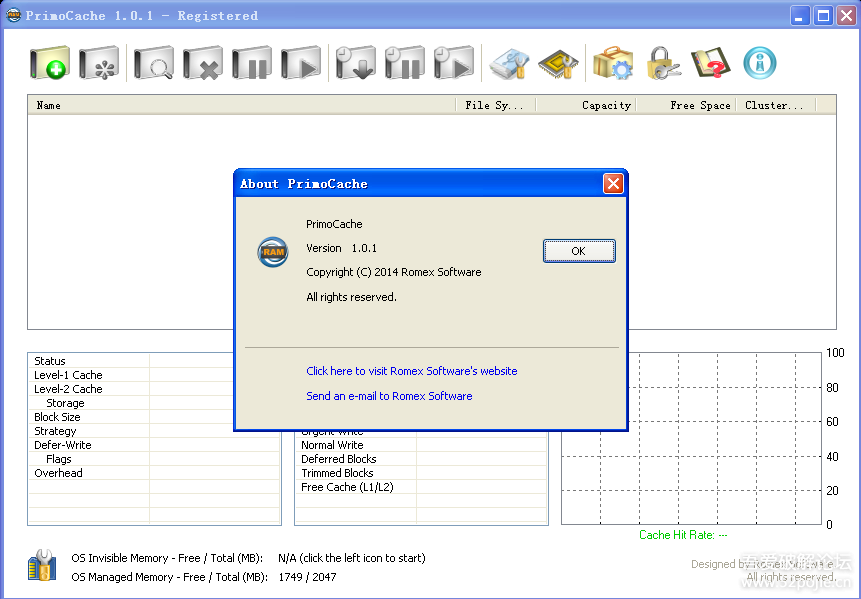
Task: Click the resume deferred write clock icon
Action: (453, 64)
